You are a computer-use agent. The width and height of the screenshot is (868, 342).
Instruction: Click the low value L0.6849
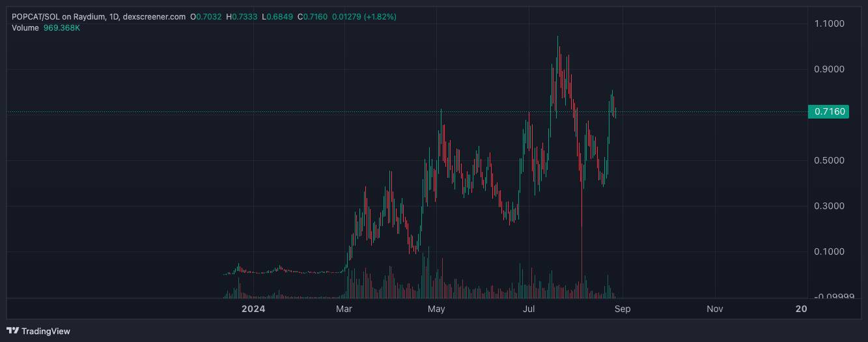(277, 17)
